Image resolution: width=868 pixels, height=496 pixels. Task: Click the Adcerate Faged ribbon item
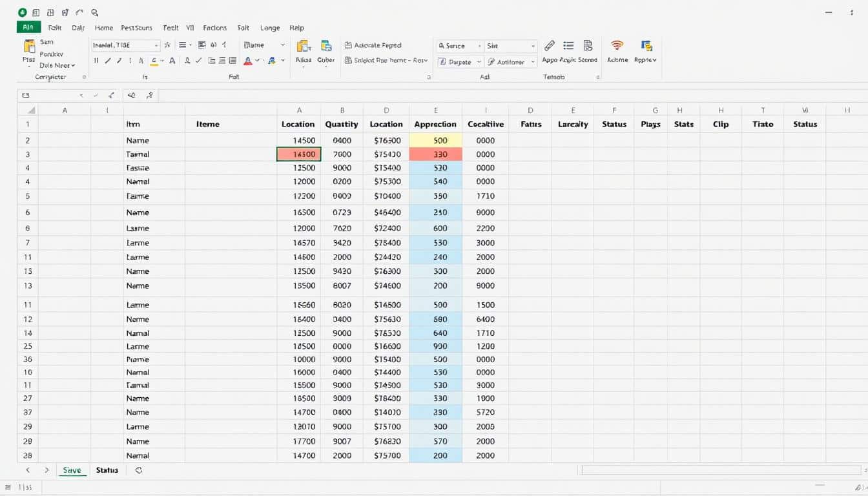click(373, 45)
